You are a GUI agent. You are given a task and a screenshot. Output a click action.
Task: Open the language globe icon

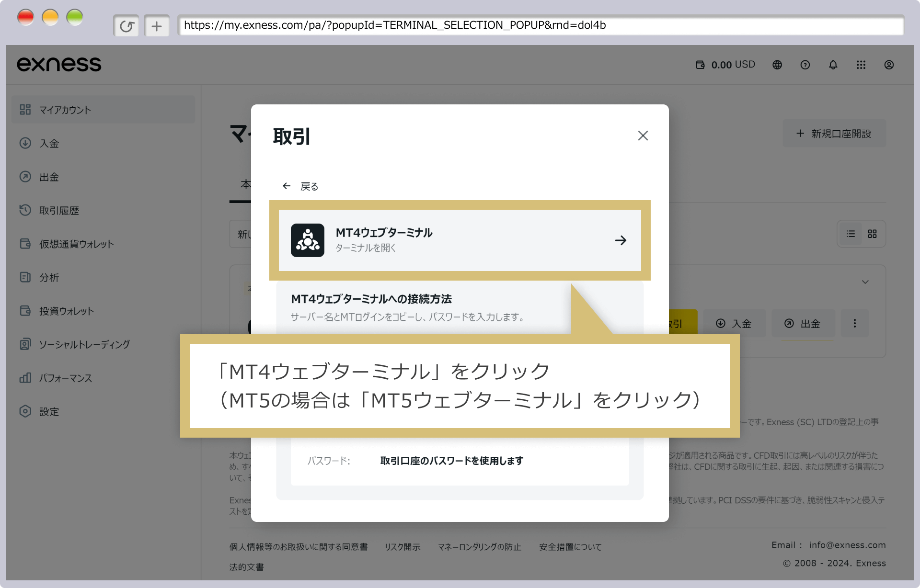coord(777,65)
